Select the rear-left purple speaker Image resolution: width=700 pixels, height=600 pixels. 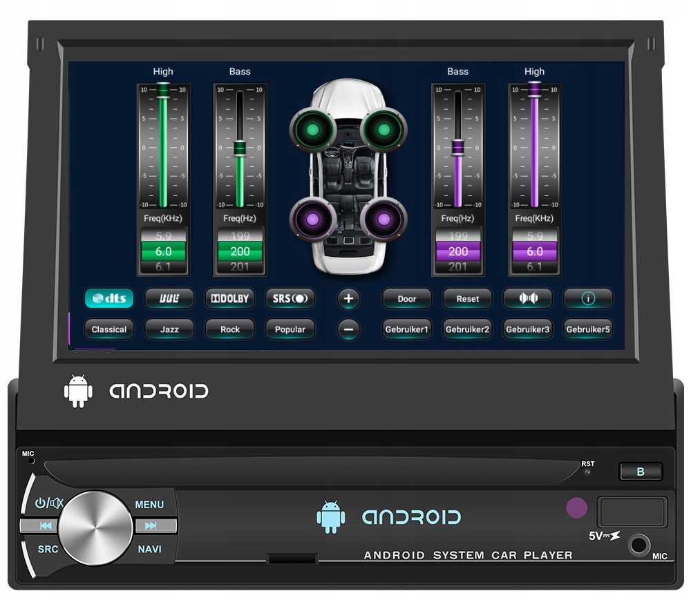click(312, 219)
